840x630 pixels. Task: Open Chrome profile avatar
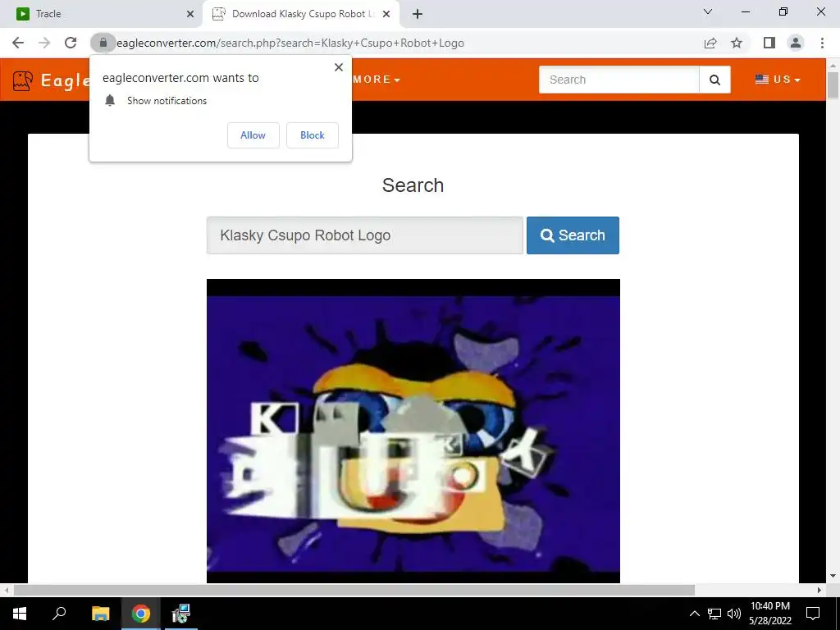pyautogui.click(x=796, y=43)
